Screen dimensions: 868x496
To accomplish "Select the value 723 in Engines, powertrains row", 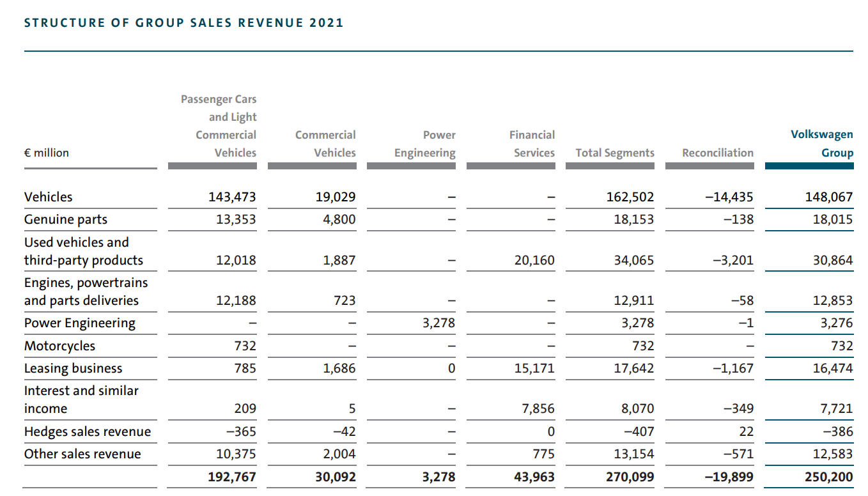I will pyautogui.click(x=345, y=300).
